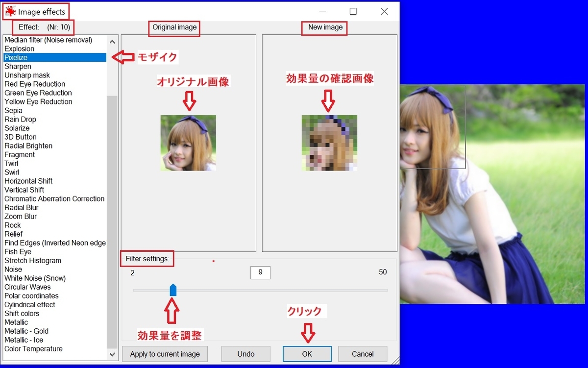Apply the effect to current image
588x368 pixels.
165,354
